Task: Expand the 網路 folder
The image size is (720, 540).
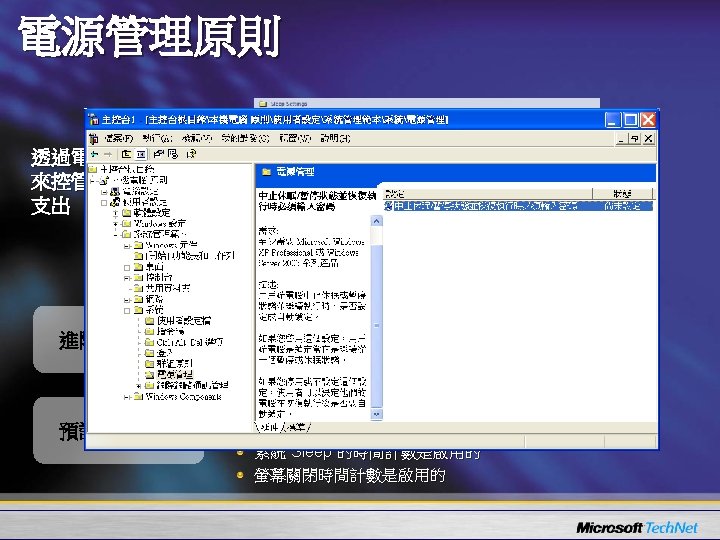Action: point(127,299)
